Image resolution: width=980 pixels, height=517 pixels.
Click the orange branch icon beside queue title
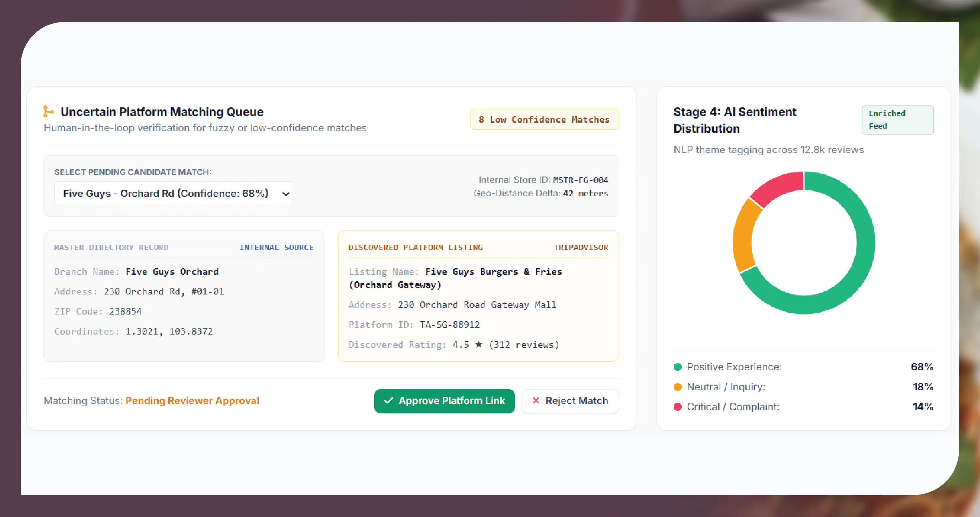pyautogui.click(x=48, y=111)
